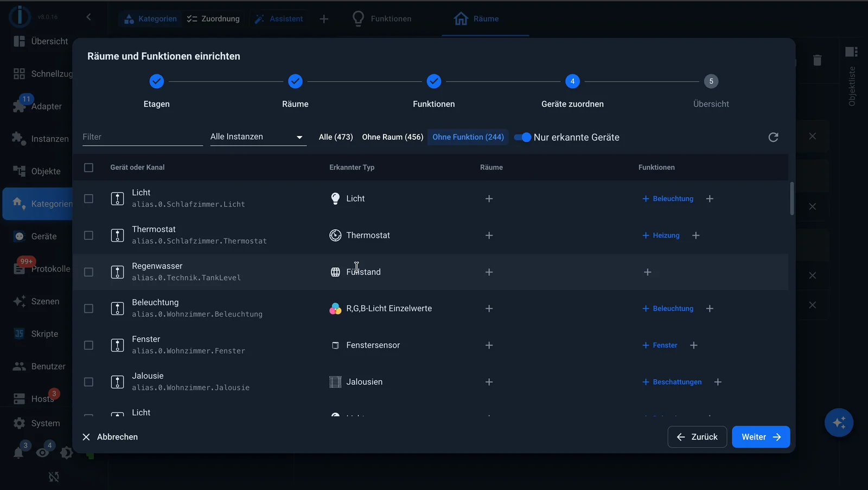Collapse the left sidebar with chevron
The width and height of the screenshot is (868, 490).
pyautogui.click(x=88, y=17)
